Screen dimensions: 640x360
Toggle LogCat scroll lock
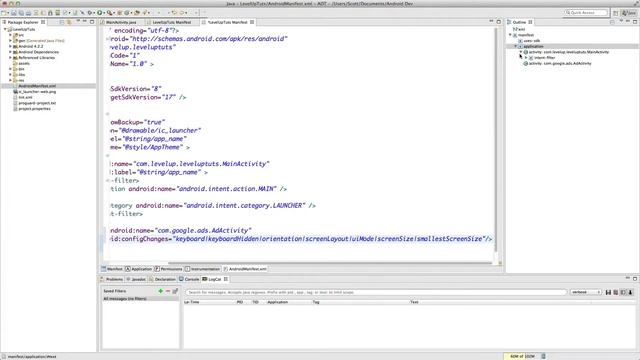[630, 292]
